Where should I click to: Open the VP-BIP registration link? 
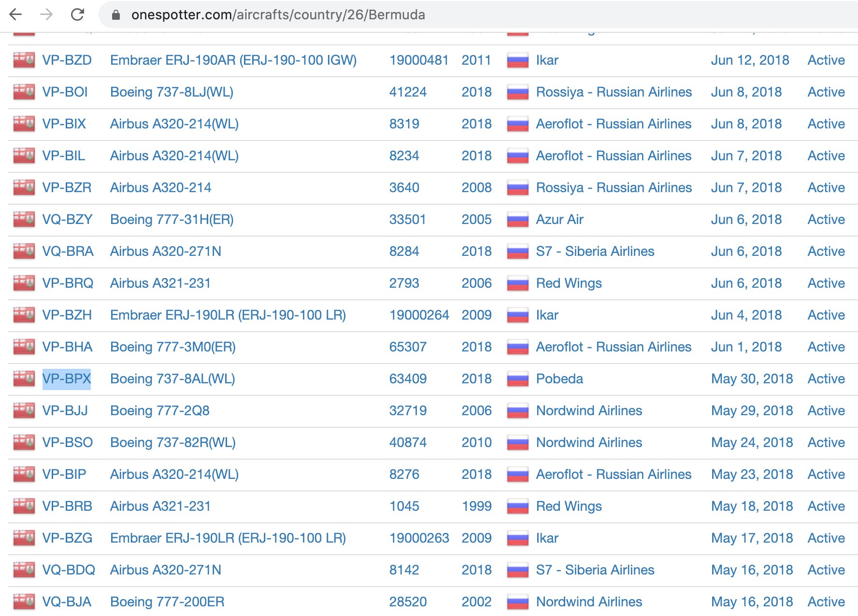click(x=64, y=475)
